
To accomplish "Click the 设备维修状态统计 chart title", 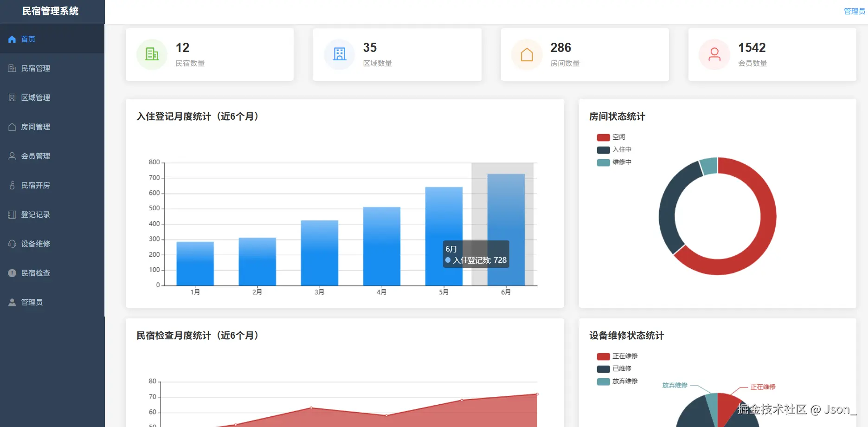I will point(626,336).
